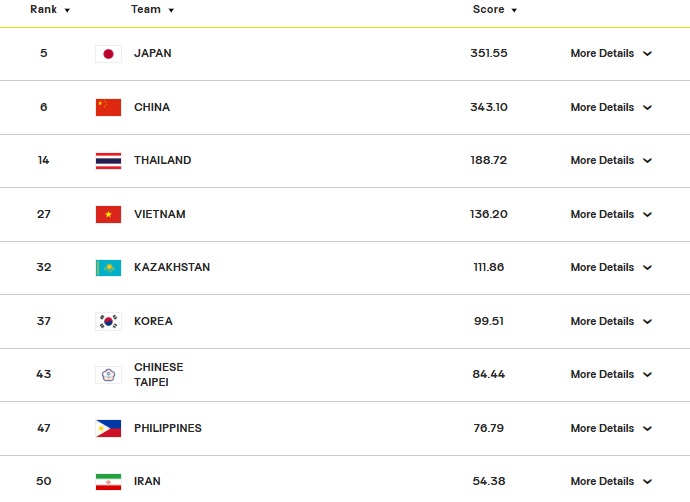Expand More Details for China
The height and width of the screenshot is (502, 690).
(611, 107)
